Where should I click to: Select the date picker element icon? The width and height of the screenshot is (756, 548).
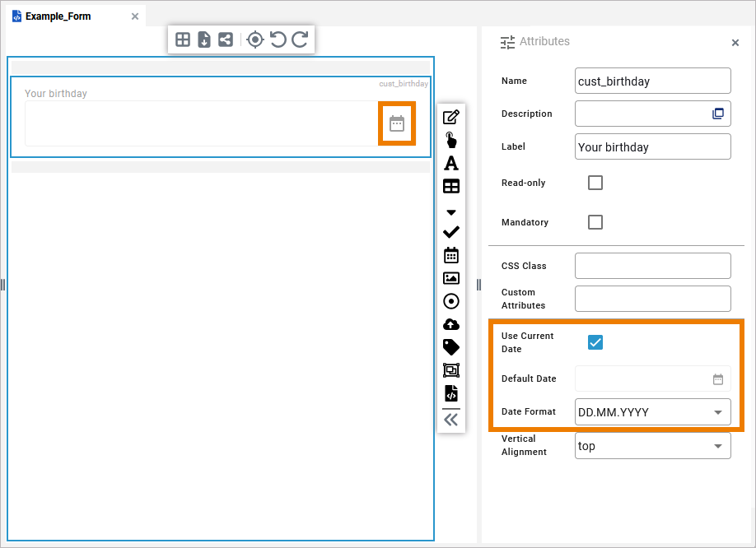[x=451, y=255]
